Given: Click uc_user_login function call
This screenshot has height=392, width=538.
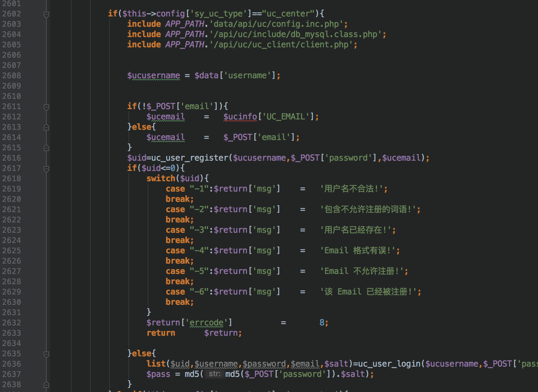Looking at the screenshot, I should point(389,364).
